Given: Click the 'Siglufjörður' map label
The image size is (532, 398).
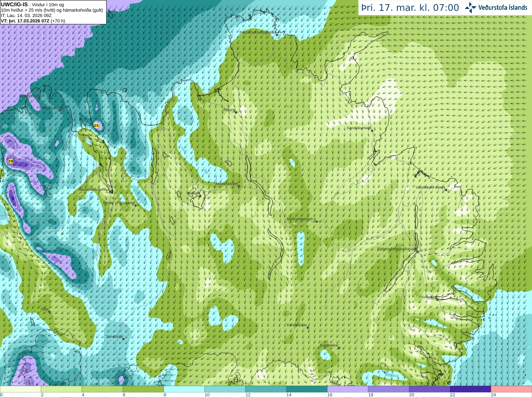Looking at the screenshot, I should pos(29,96).
